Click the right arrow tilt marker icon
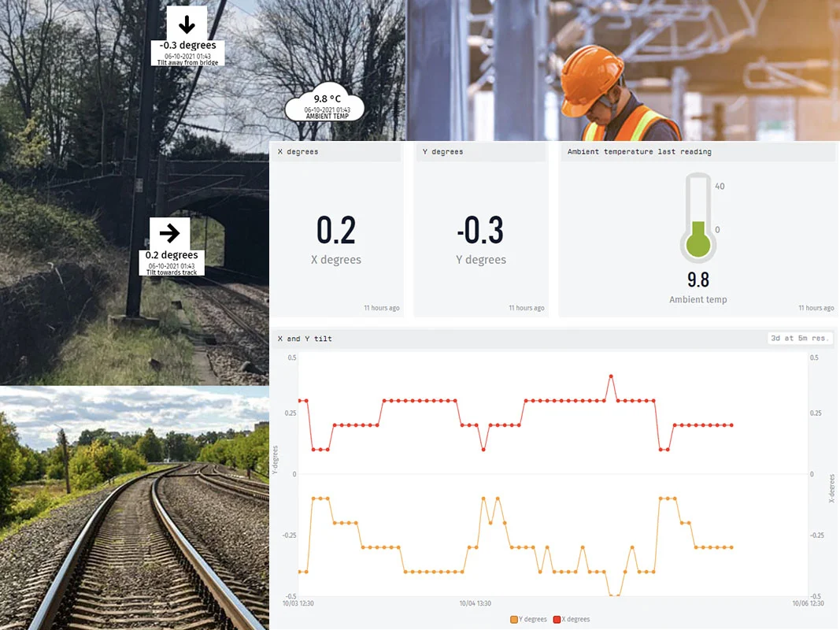 170,234
